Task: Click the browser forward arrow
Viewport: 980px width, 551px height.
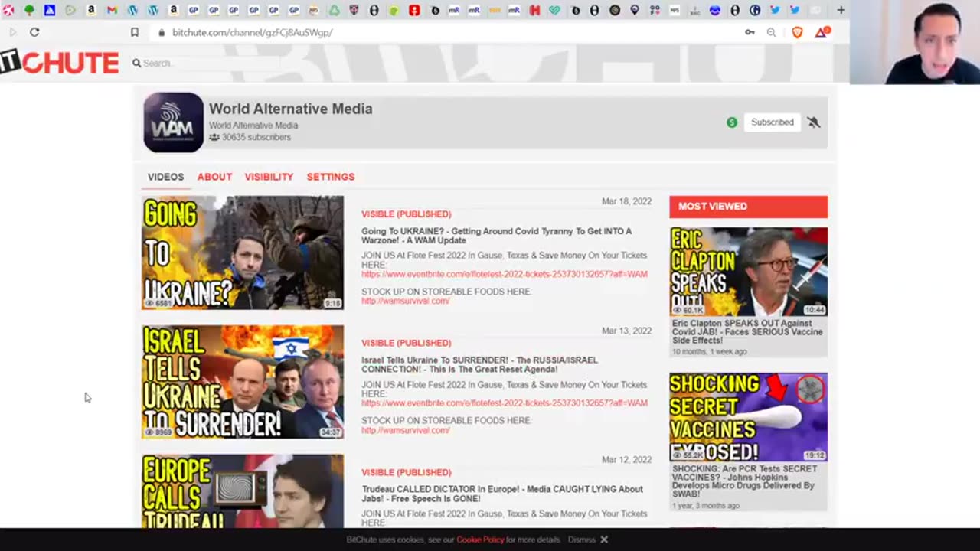Action: click(x=13, y=32)
